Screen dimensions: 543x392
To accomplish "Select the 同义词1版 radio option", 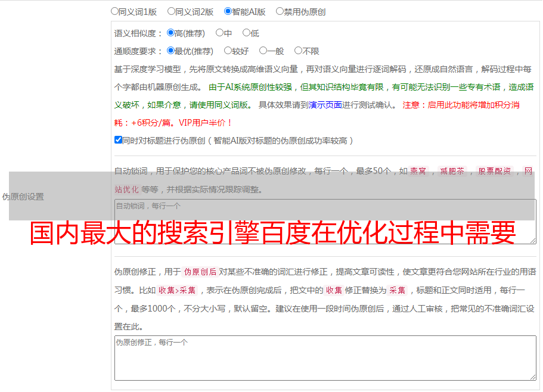I will click(x=114, y=11).
